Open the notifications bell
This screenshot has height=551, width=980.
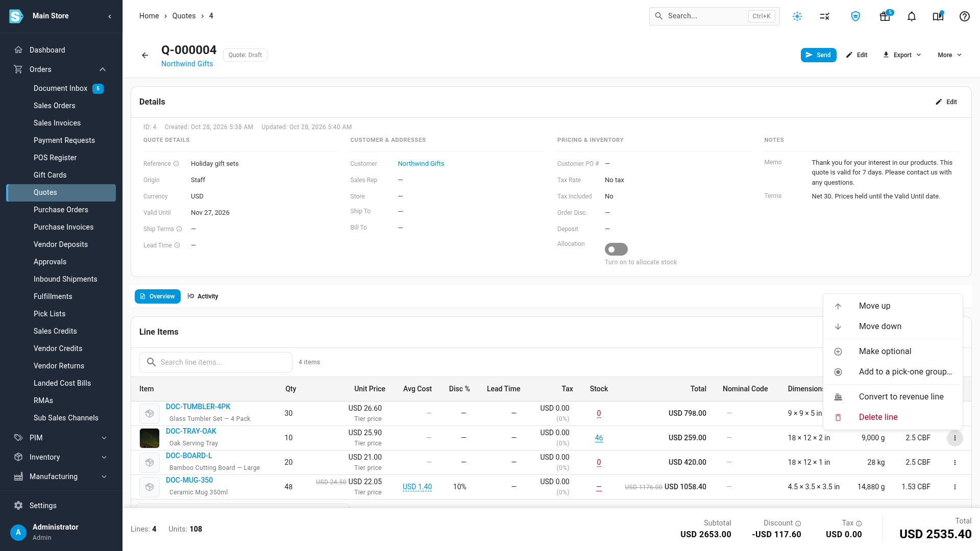pyautogui.click(x=912, y=16)
